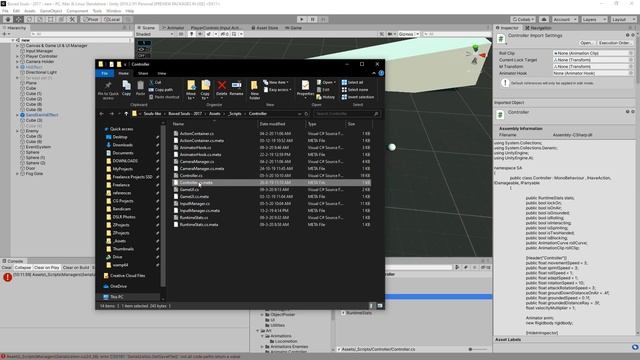Select the Rect tool in Unity toolbar
Screen dimensions: 640x360
pyautogui.click(x=51, y=19)
